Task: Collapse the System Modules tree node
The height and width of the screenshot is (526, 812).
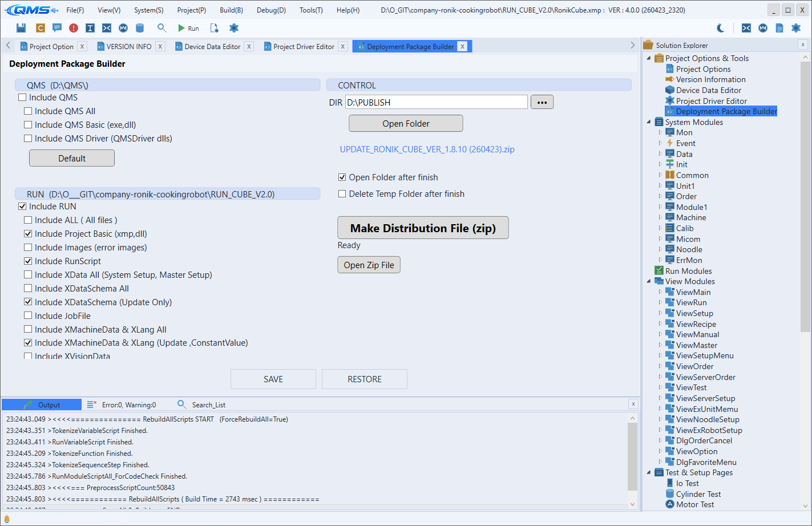Action: click(649, 122)
